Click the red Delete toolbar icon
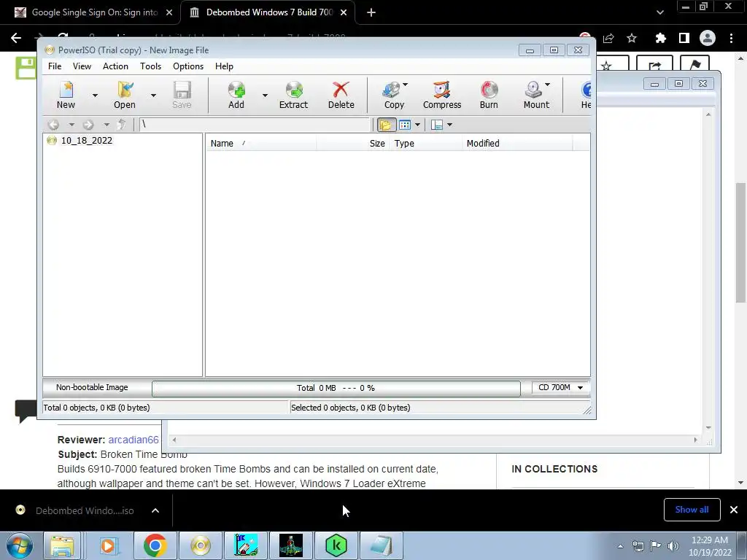The image size is (747, 560). (x=341, y=95)
